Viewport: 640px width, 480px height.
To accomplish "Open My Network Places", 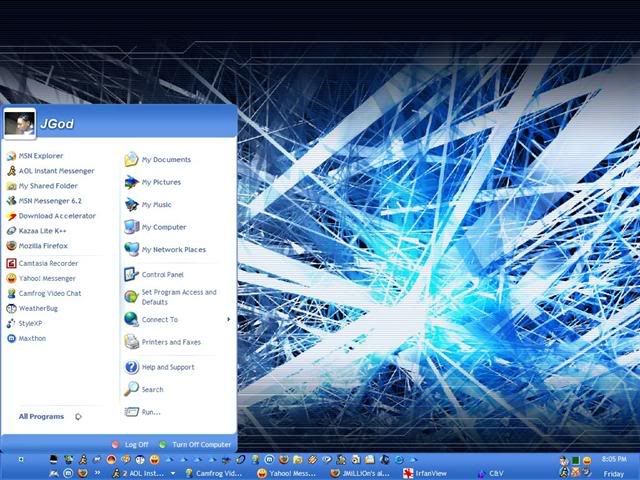I will [165, 249].
